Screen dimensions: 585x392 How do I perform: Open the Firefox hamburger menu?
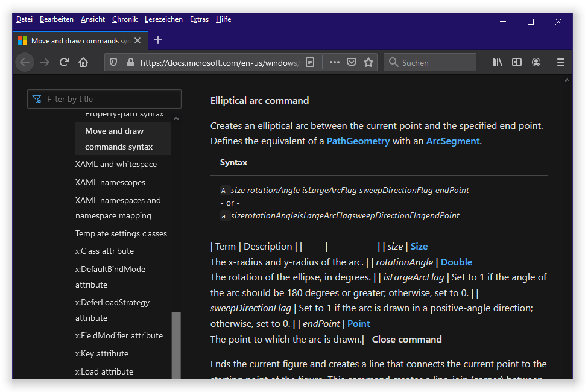[560, 62]
